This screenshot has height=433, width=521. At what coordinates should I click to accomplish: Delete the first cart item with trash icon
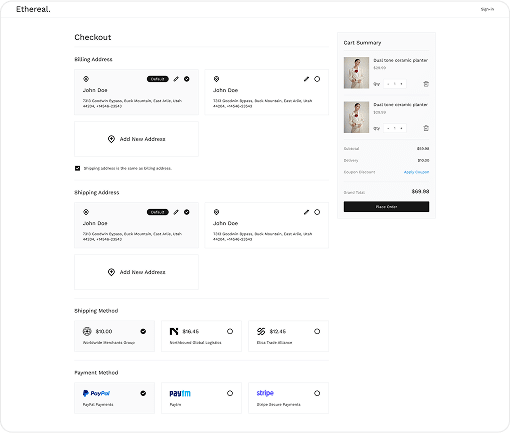(426, 84)
